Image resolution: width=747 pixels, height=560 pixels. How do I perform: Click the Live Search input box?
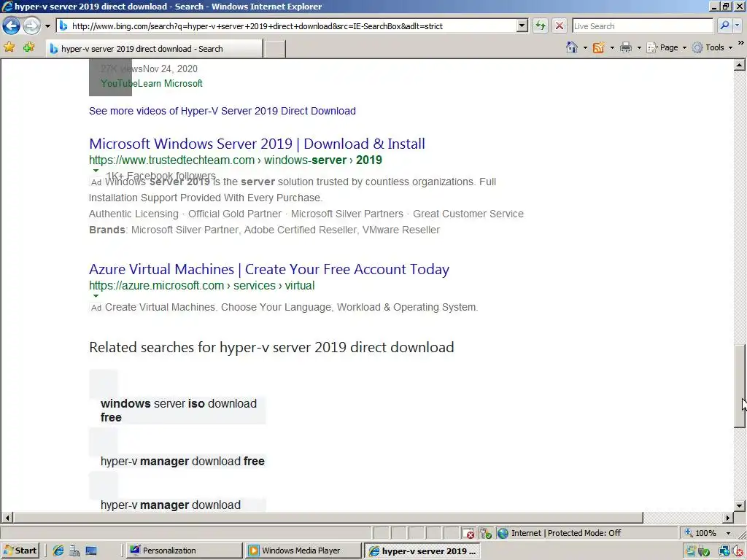(x=642, y=26)
